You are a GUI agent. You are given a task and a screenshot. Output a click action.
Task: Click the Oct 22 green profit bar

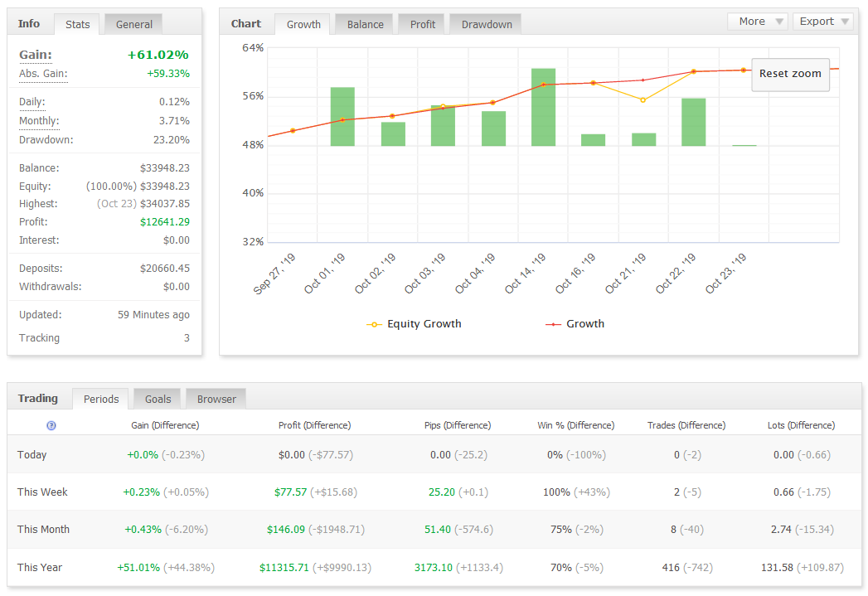[694, 123]
